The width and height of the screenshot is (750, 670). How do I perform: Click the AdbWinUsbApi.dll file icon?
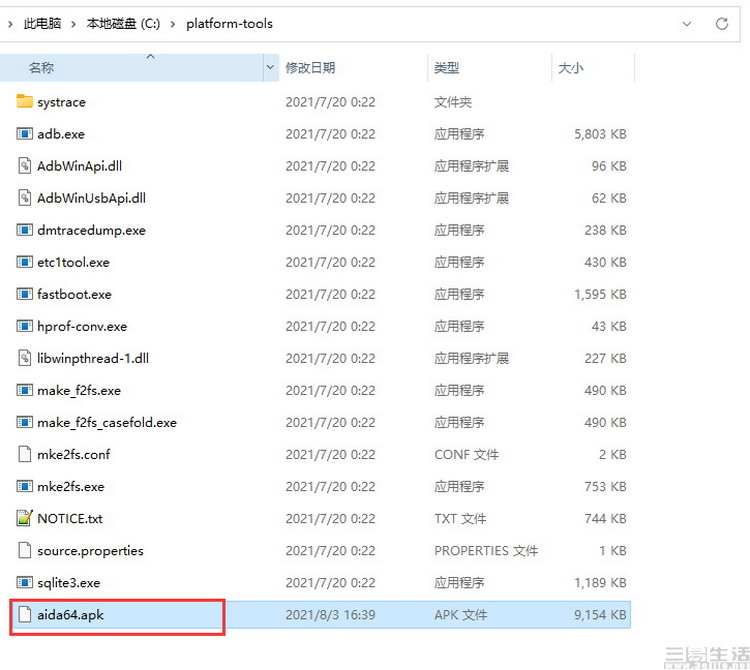coord(24,198)
